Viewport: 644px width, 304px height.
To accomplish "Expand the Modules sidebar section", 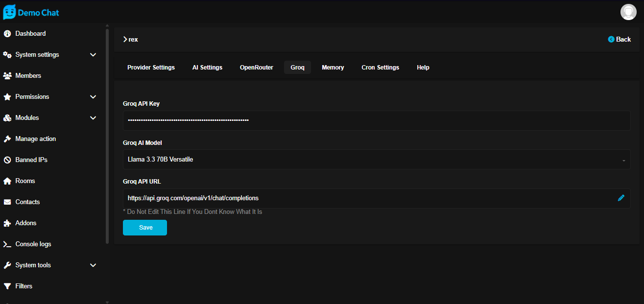I will pos(93,118).
